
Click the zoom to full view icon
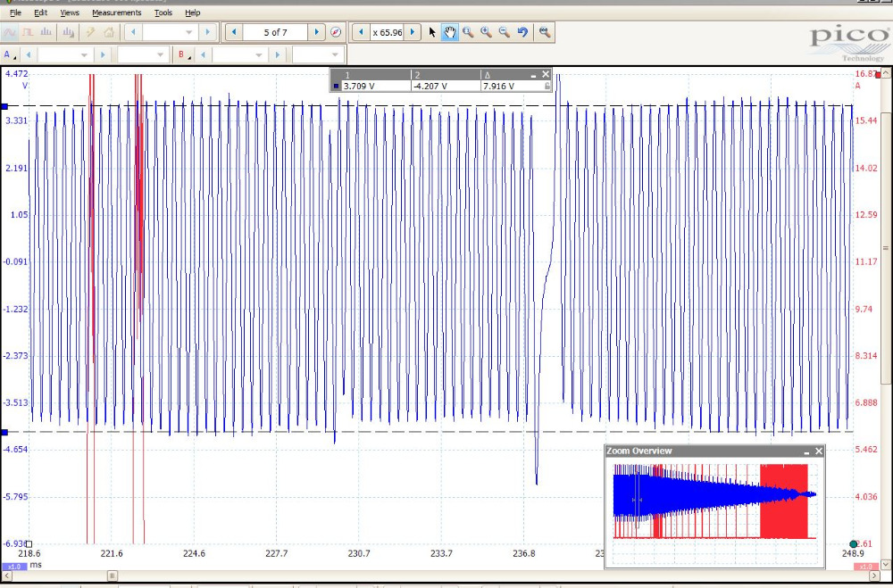[545, 32]
